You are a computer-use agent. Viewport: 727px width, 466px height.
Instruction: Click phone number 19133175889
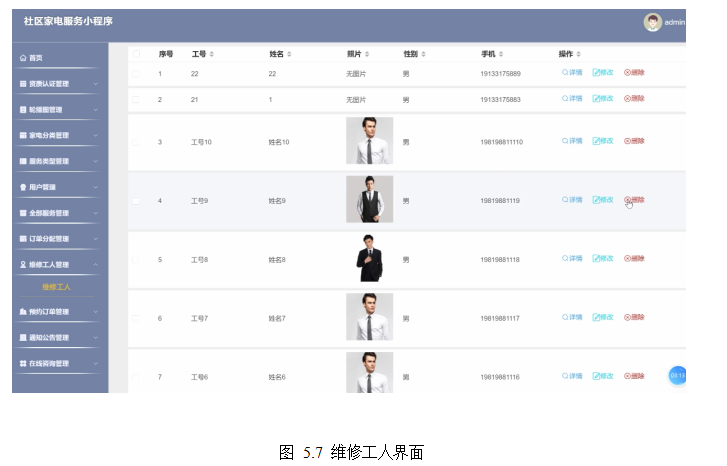pos(500,74)
